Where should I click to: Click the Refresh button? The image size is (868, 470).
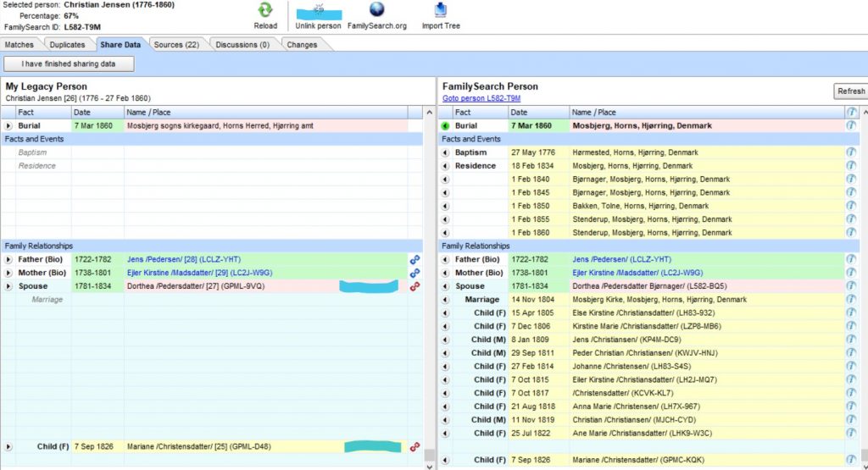[851, 91]
